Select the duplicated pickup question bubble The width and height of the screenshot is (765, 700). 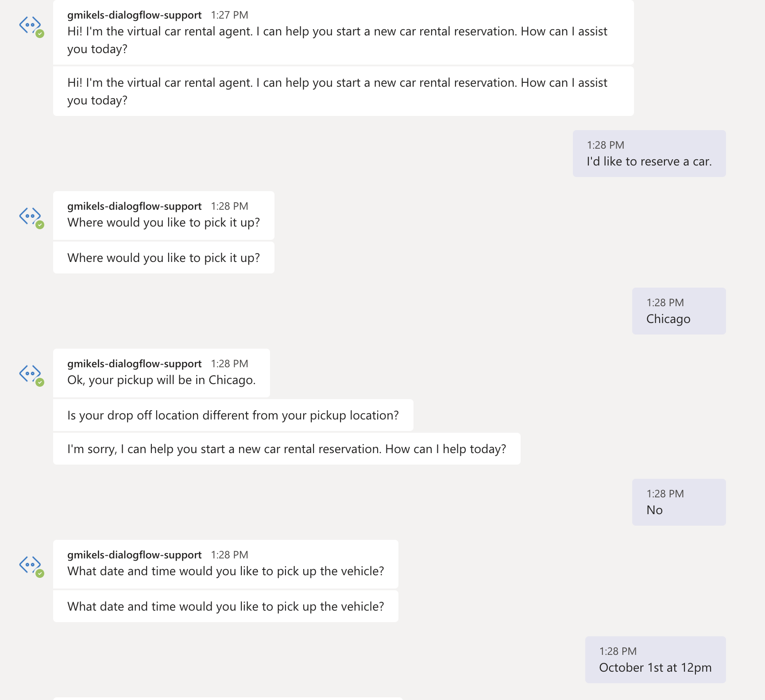[x=163, y=258]
